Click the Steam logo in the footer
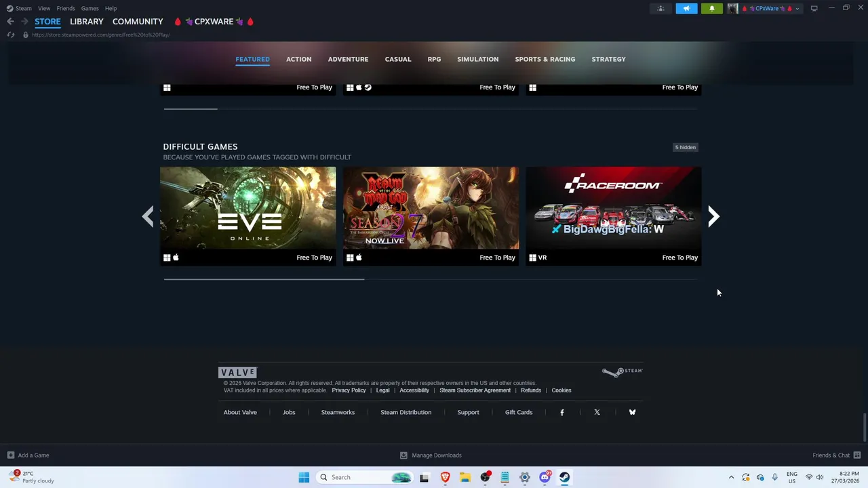 tap(622, 372)
